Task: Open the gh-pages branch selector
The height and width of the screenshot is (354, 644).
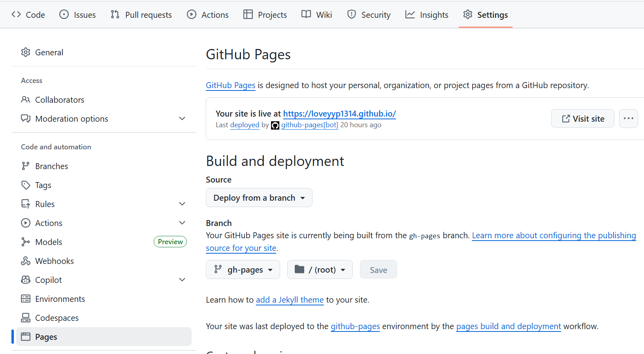Action: point(243,269)
